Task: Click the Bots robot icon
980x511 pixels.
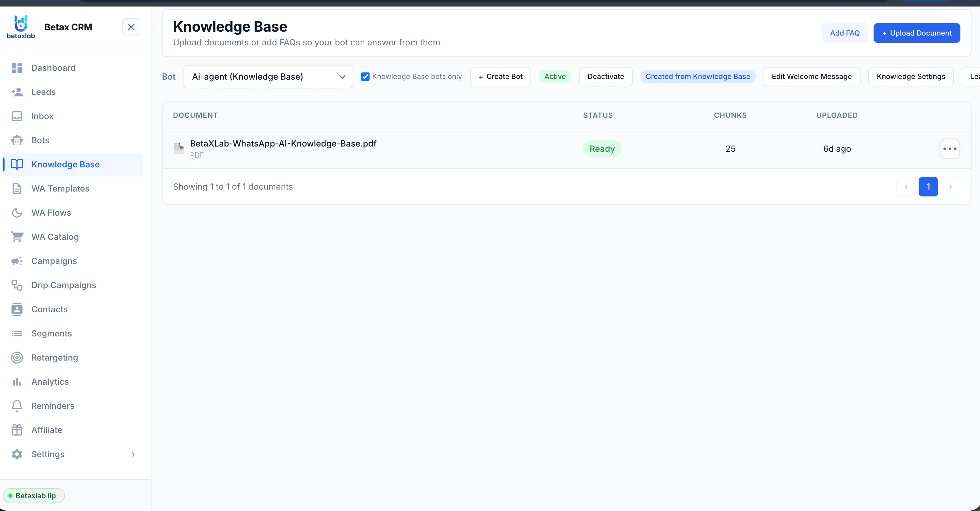Action: coord(17,140)
